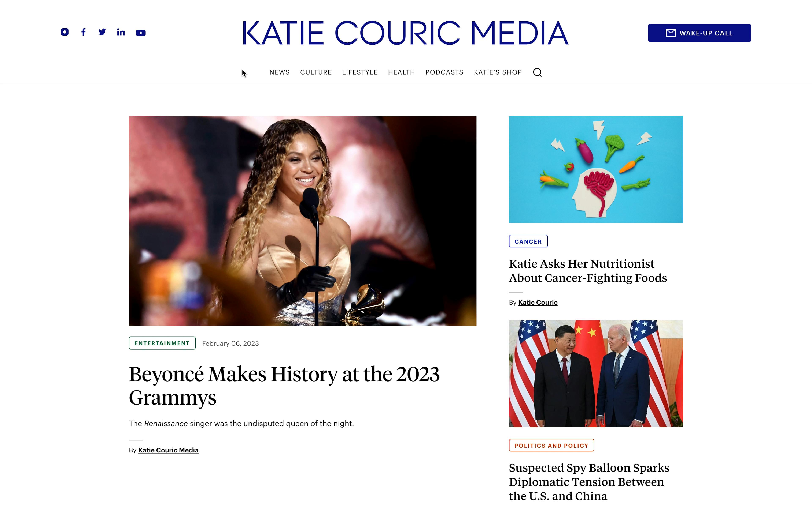812x507 pixels.
Task: Open the YouTube icon link
Action: pos(141,33)
